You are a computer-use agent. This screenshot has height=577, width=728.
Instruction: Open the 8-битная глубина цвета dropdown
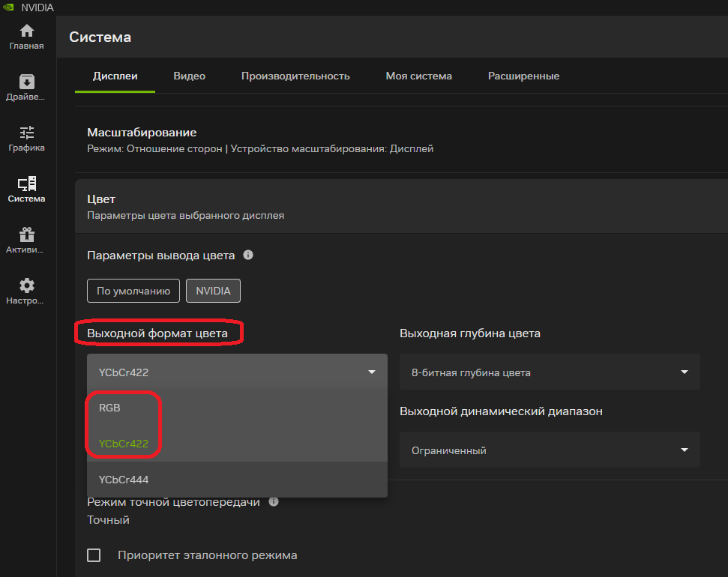coord(550,372)
